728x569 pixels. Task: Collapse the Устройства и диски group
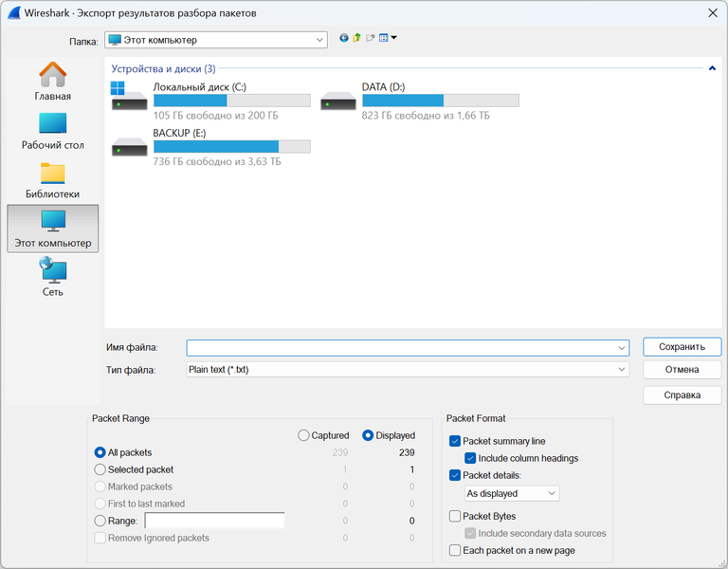pos(712,68)
